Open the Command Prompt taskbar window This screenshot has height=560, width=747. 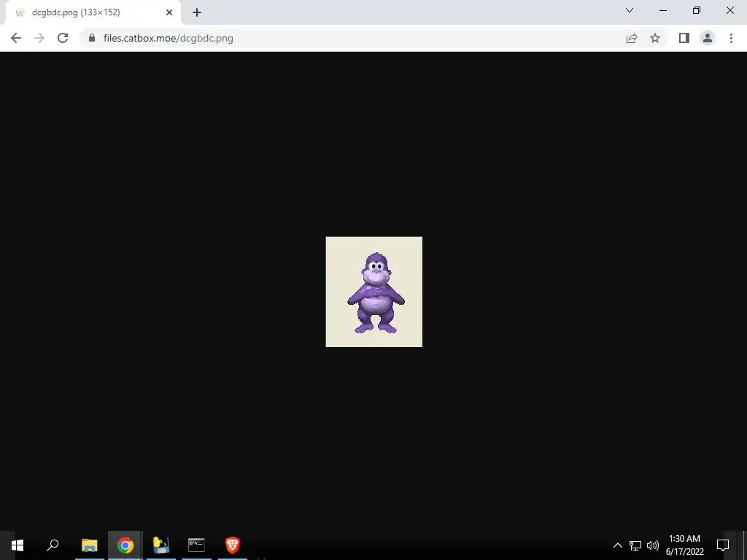click(x=196, y=545)
